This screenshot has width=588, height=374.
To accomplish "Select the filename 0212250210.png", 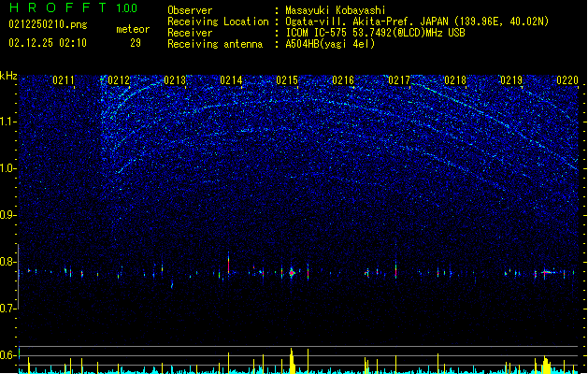I will [x=48, y=24].
